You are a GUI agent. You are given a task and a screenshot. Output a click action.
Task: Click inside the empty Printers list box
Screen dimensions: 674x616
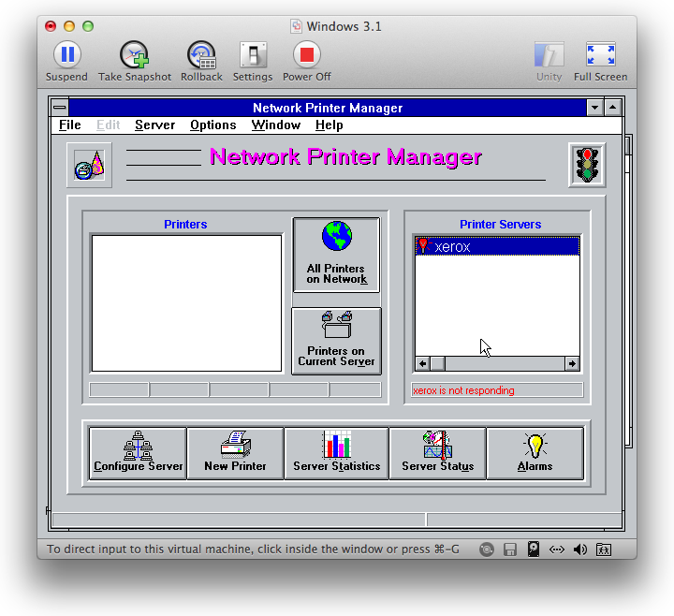186,303
